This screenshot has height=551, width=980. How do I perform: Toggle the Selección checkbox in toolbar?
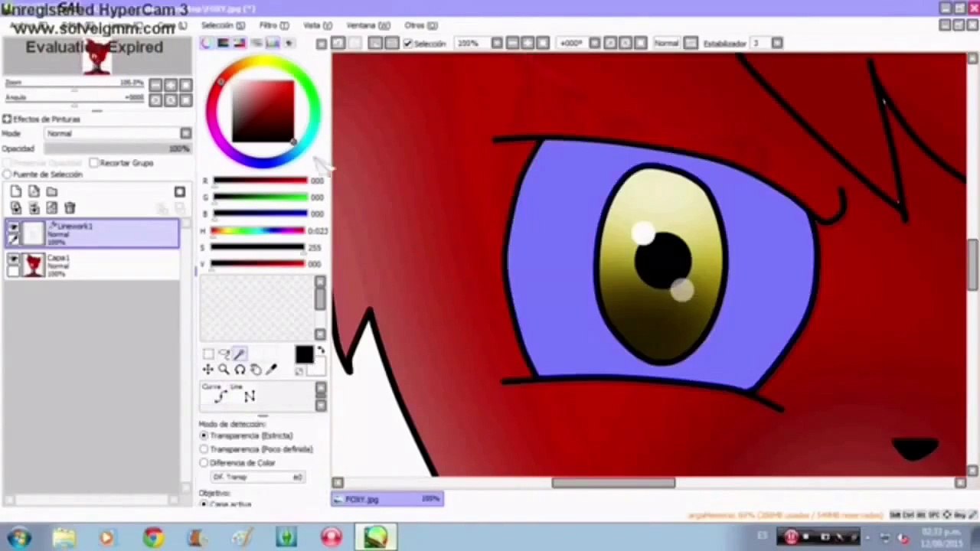(408, 44)
